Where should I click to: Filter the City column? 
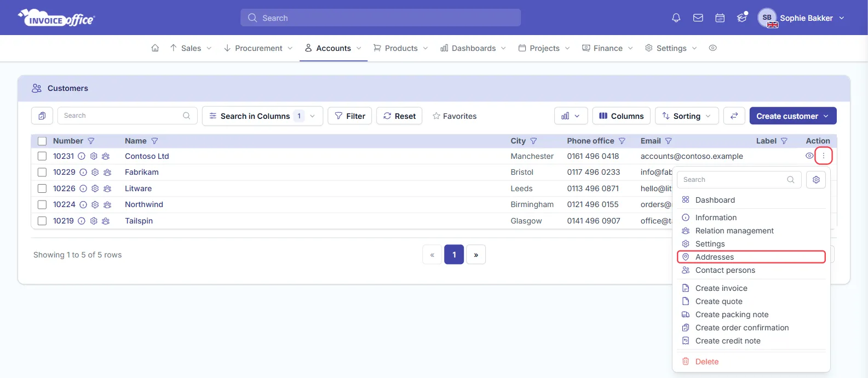point(533,141)
